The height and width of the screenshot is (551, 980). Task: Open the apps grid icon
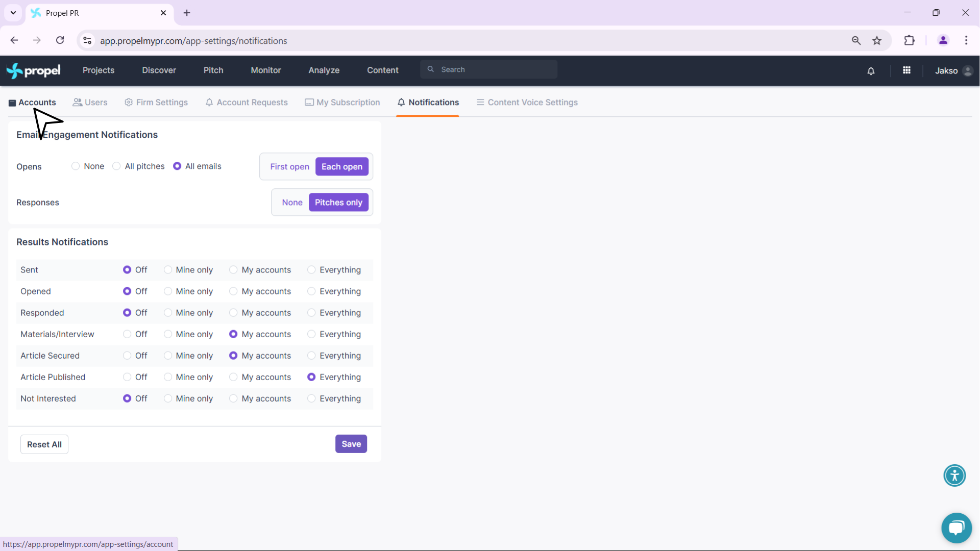click(906, 70)
